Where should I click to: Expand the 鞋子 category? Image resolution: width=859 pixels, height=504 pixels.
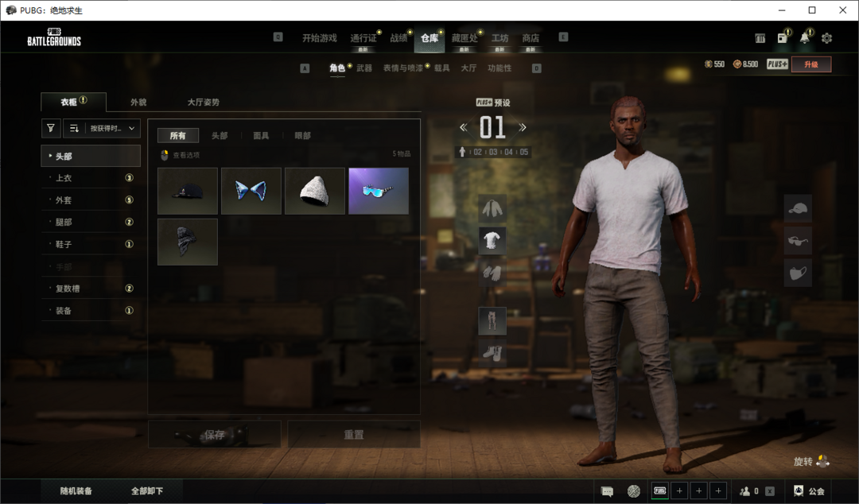91,244
